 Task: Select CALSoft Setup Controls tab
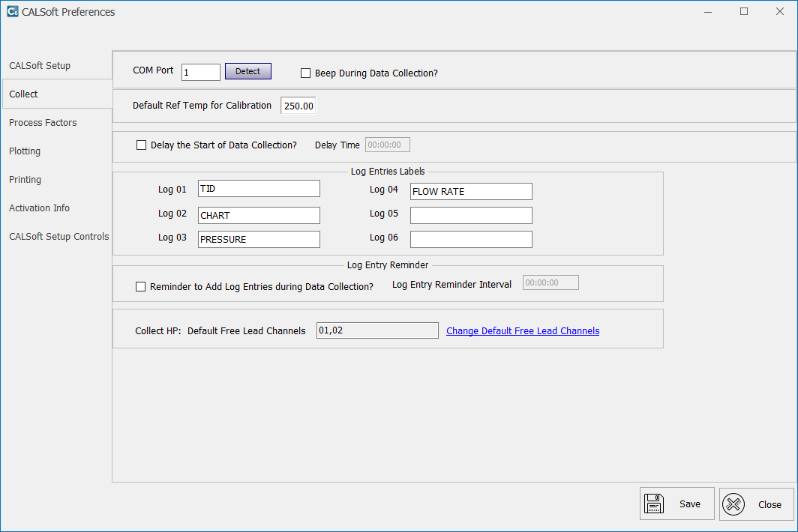(x=59, y=237)
